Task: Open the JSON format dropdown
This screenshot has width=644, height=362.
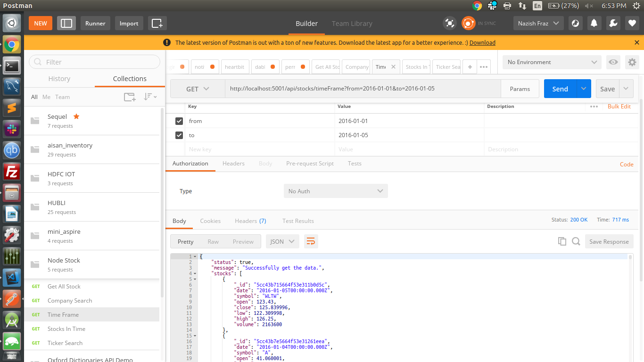Action: (x=282, y=241)
